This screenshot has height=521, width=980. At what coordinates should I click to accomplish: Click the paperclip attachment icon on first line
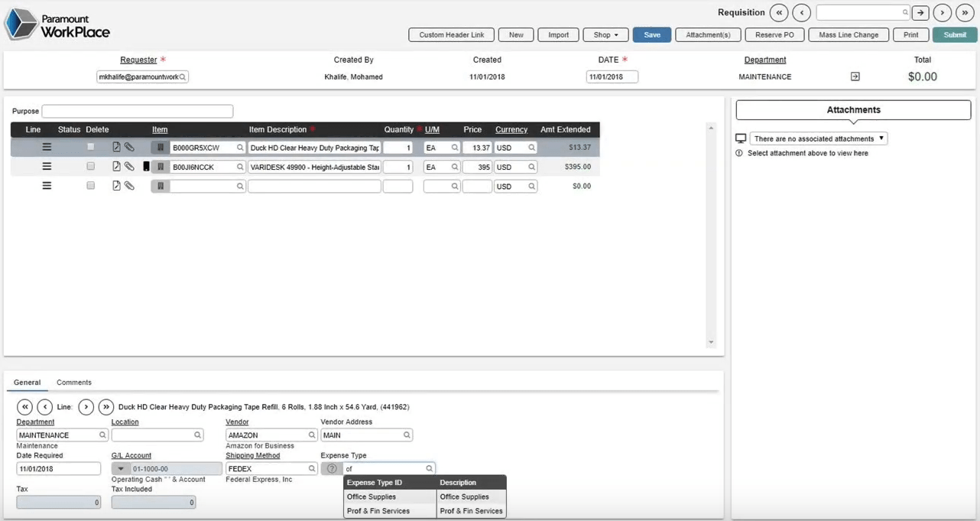130,147
